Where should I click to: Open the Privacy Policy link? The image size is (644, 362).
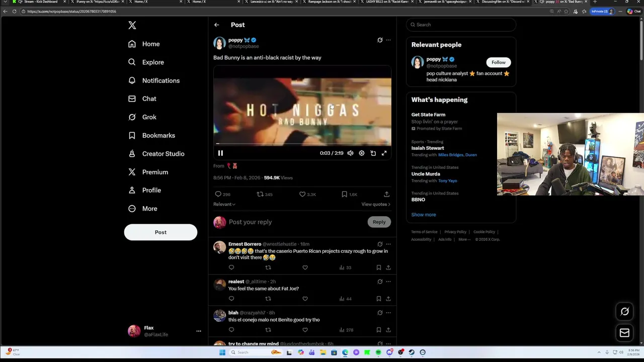click(x=455, y=232)
